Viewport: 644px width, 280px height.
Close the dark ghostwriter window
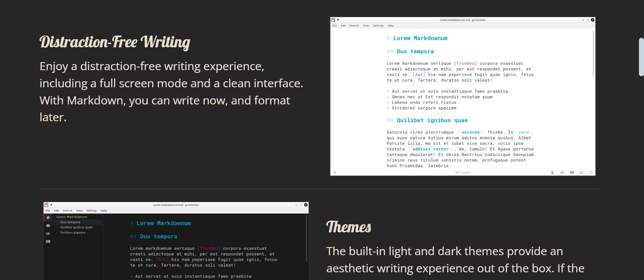click(x=306, y=205)
